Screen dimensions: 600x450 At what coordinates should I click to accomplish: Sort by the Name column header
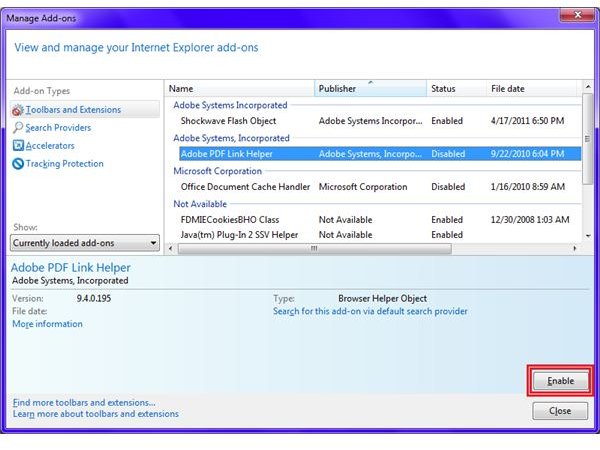pyautogui.click(x=240, y=88)
